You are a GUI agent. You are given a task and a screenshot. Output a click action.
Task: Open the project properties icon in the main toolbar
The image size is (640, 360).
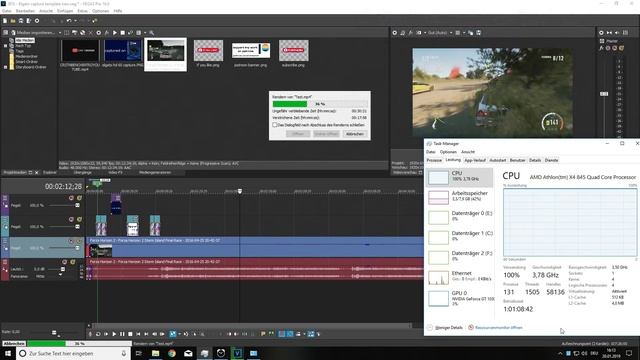click(x=37, y=20)
